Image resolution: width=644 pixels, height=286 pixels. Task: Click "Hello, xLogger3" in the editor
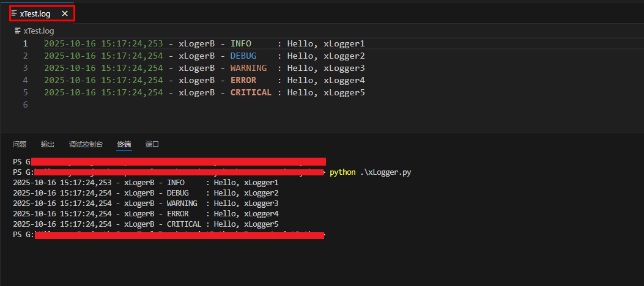[326, 68]
